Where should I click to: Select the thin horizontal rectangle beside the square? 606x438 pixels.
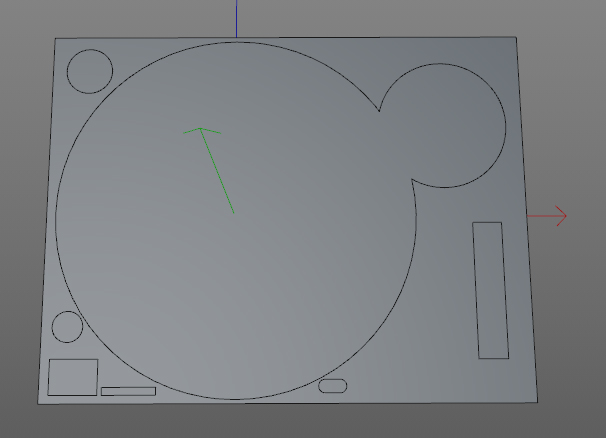pos(129,391)
